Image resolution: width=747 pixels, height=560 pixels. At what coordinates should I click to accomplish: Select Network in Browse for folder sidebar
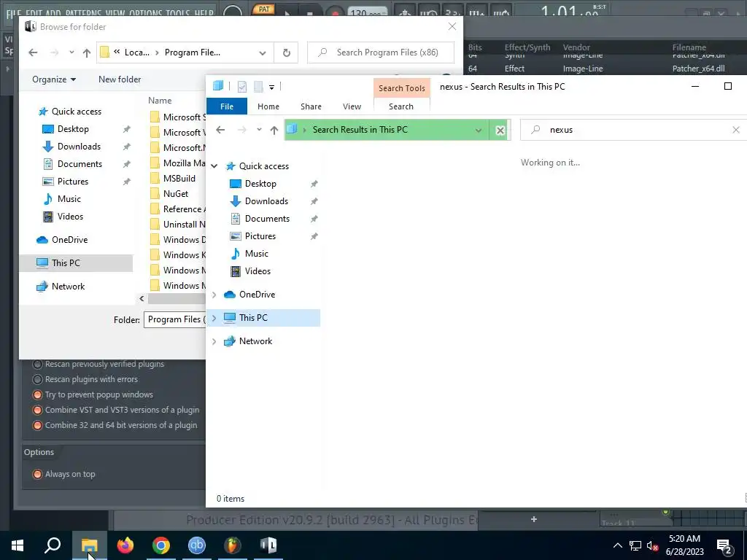(x=68, y=287)
